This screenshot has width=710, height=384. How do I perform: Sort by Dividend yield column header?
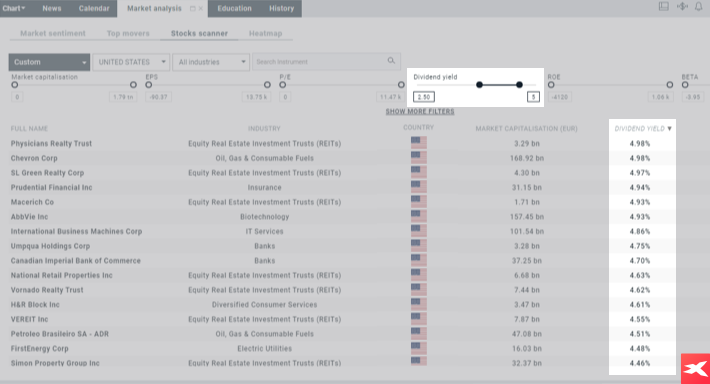click(x=643, y=129)
